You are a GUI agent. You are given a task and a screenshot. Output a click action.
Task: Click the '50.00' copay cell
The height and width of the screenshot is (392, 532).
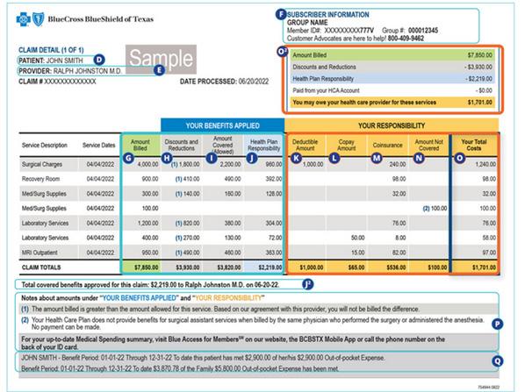[x=357, y=238]
